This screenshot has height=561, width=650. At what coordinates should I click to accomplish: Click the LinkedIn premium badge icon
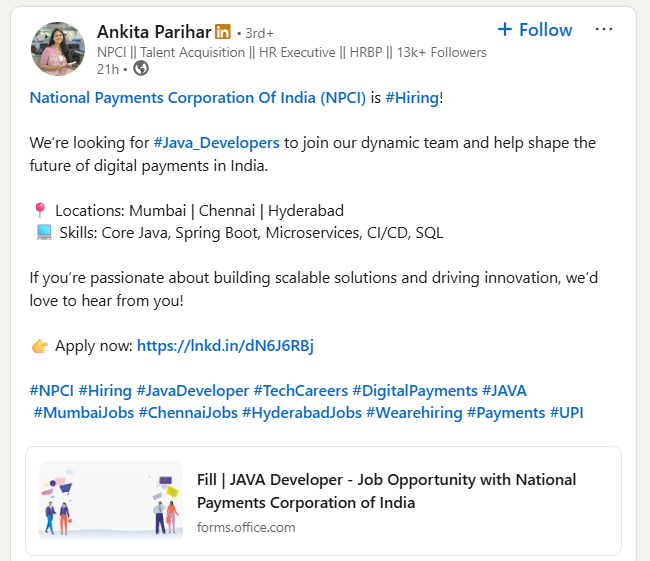[x=222, y=32]
